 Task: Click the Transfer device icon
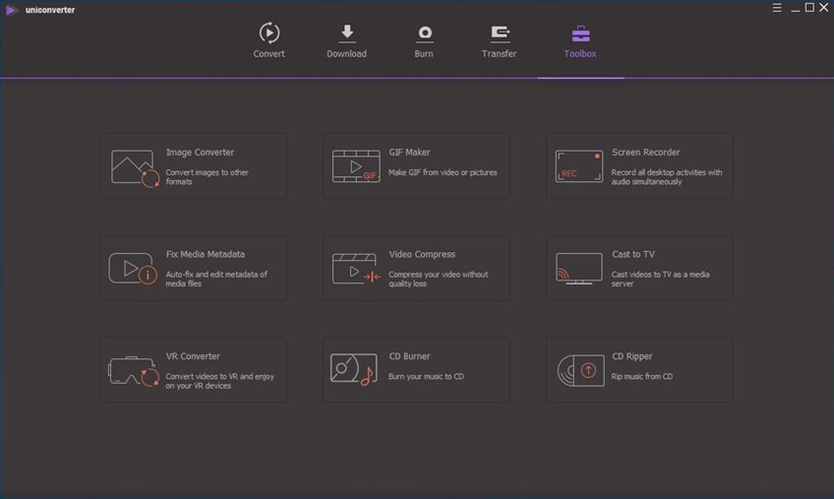(499, 34)
